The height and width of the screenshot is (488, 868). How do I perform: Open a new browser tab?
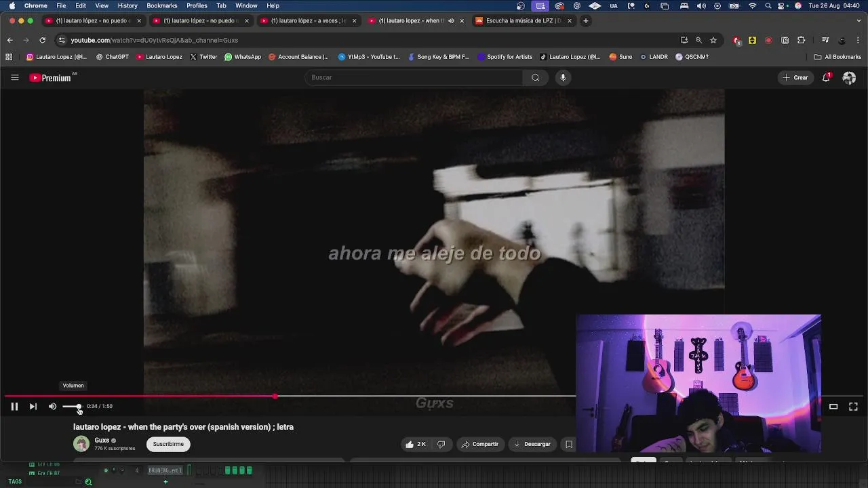click(x=586, y=20)
